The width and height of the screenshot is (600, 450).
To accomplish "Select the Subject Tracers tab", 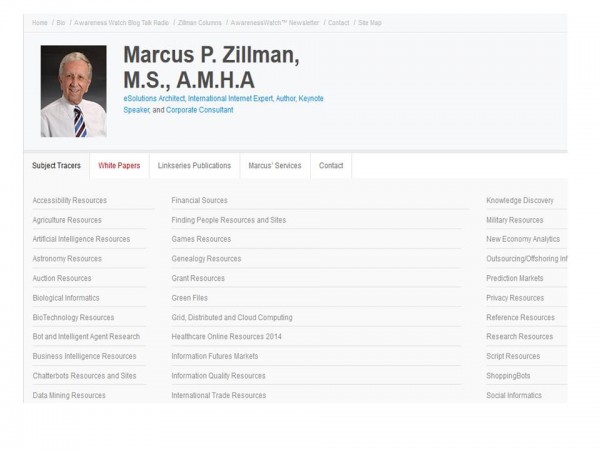I will pos(56,165).
